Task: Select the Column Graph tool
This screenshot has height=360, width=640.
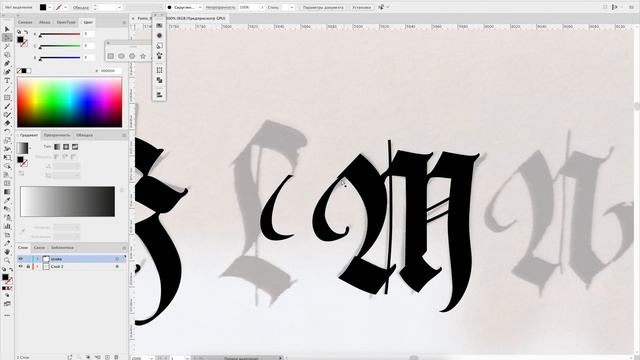Action: click(7, 226)
